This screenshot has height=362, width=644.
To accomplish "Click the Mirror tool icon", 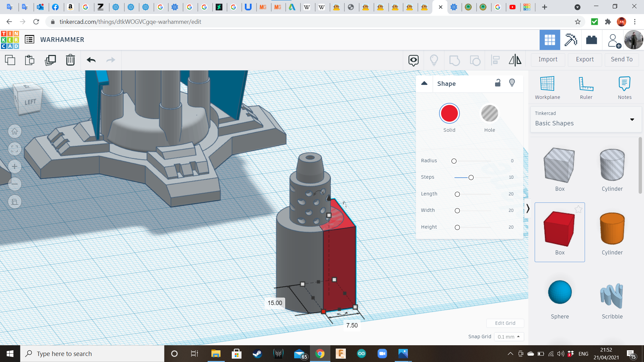I will point(515,60).
